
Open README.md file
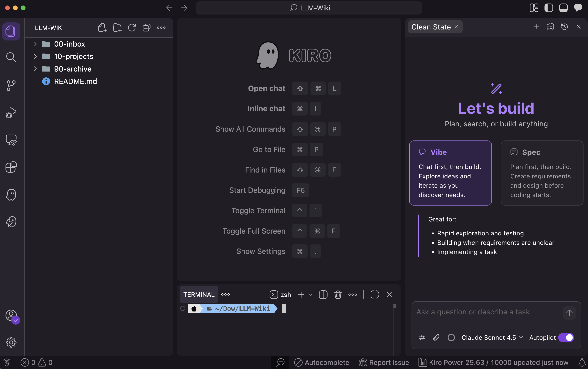[x=99, y=81]
